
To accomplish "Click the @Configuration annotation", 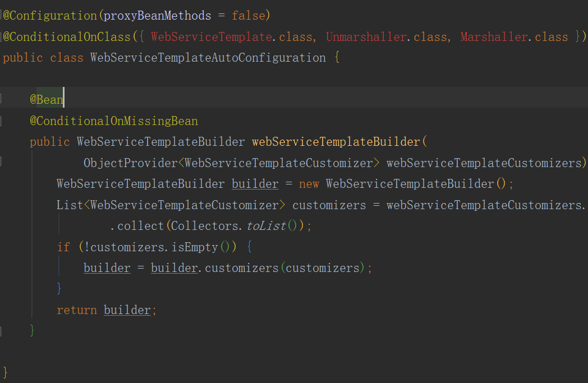I will pyautogui.click(x=50, y=15).
